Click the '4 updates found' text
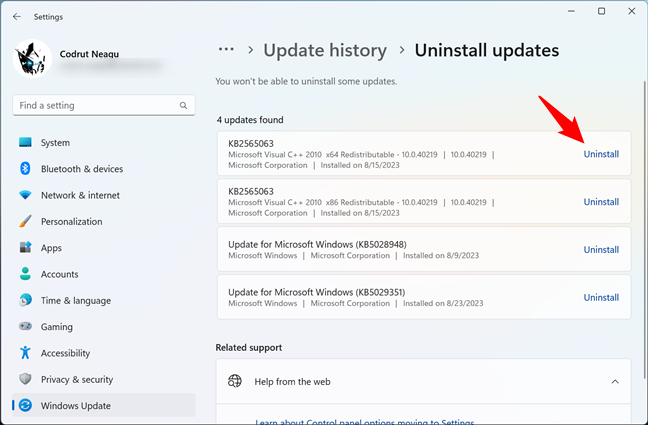Viewport: 648px width, 425px height. tap(250, 120)
